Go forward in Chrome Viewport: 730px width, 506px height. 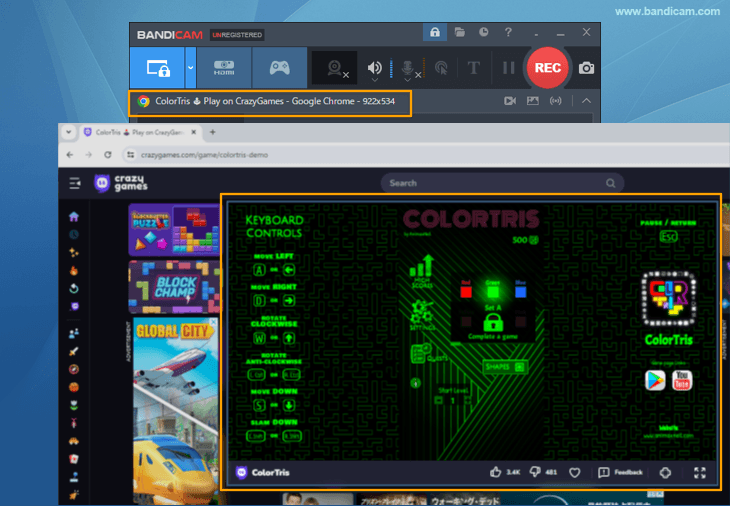88,155
